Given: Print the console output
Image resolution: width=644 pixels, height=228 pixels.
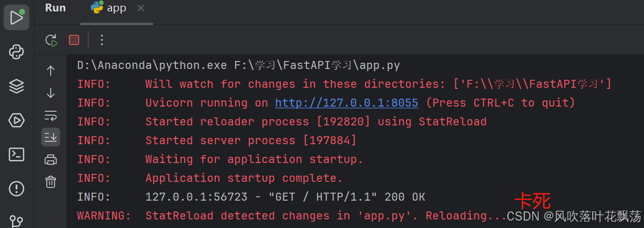Looking at the screenshot, I should click(x=51, y=160).
